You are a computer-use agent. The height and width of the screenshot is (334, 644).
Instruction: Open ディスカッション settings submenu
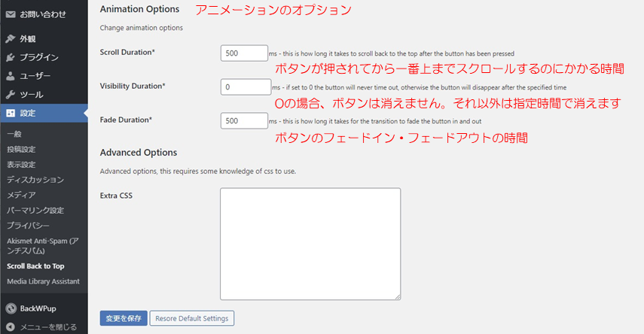[x=35, y=180]
